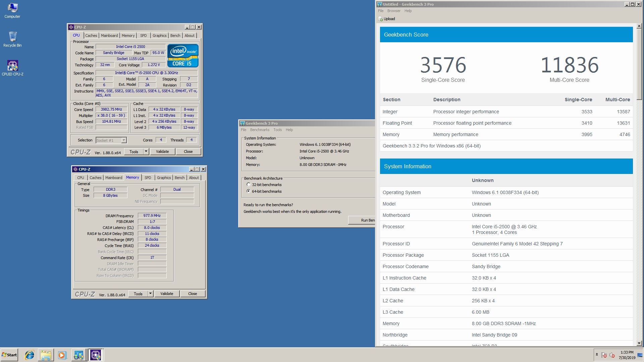Open About tab in upper CPU-Z window

[x=190, y=36]
